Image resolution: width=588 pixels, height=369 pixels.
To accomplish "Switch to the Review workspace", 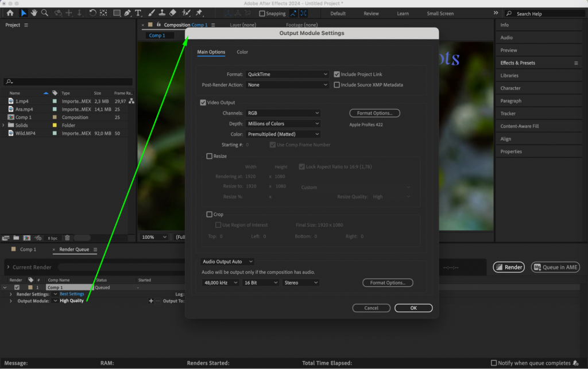I will 371,13.
